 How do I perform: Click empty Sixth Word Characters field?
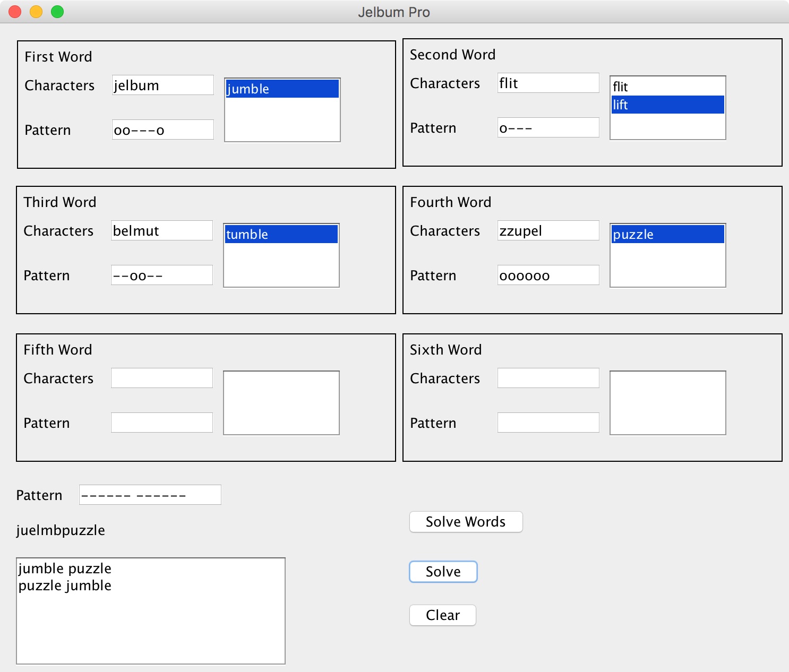pos(548,378)
